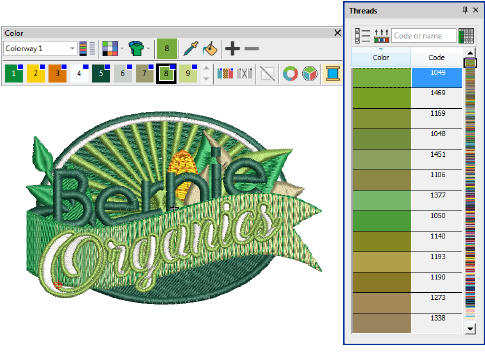Select palette color 9 light green
This screenshot has height=362, width=485.
[188, 73]
